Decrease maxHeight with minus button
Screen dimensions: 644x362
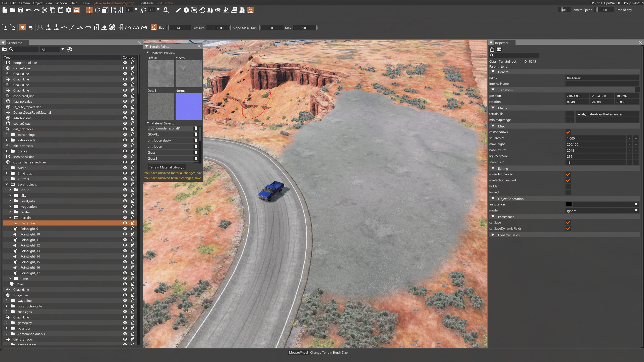[x=629, y=144]
